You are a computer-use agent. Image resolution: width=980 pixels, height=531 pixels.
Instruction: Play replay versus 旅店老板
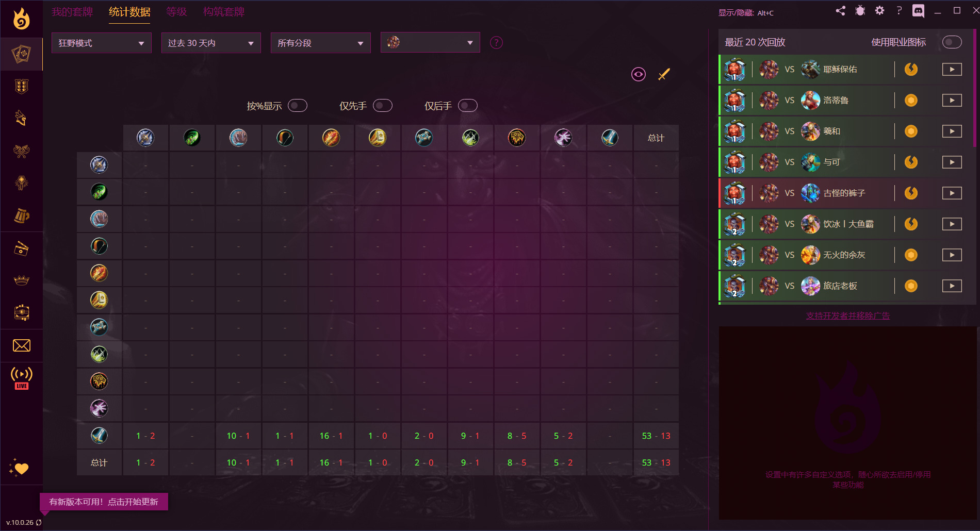(952, 286)
